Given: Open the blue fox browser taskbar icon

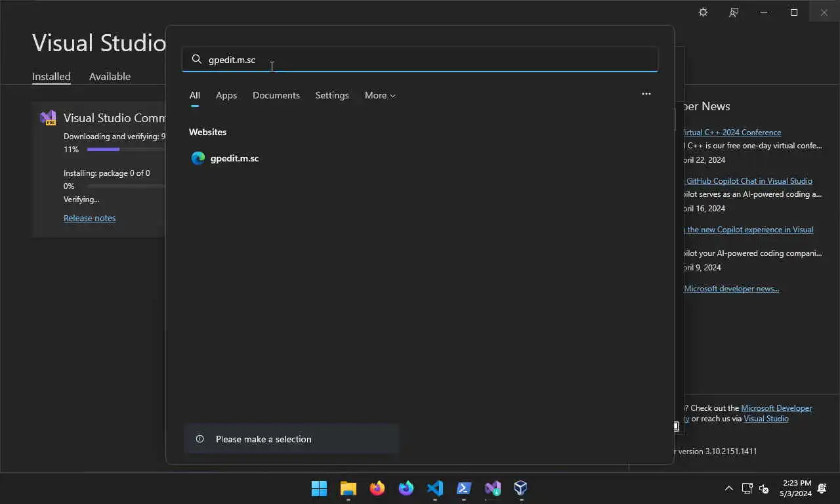Looking at the screenshot, I should (406, 488).
